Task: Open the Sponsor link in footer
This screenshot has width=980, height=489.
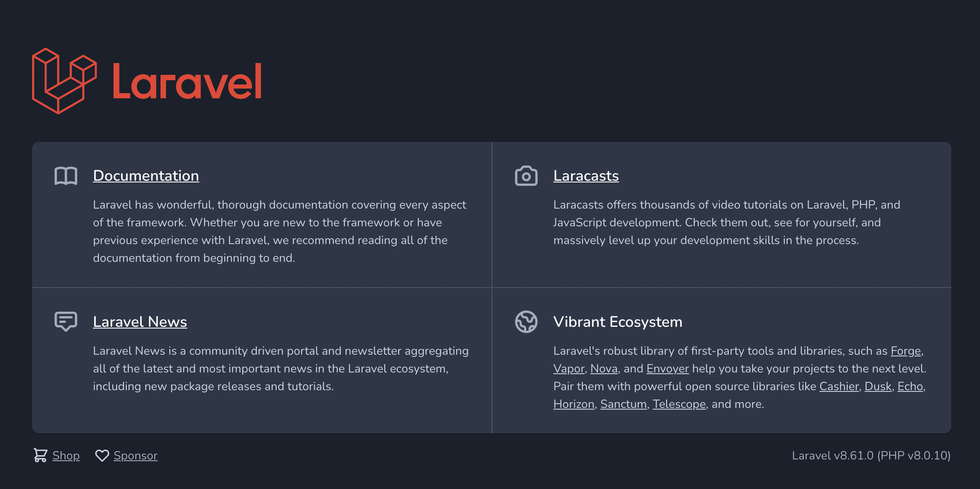Action: coord(136,456)
